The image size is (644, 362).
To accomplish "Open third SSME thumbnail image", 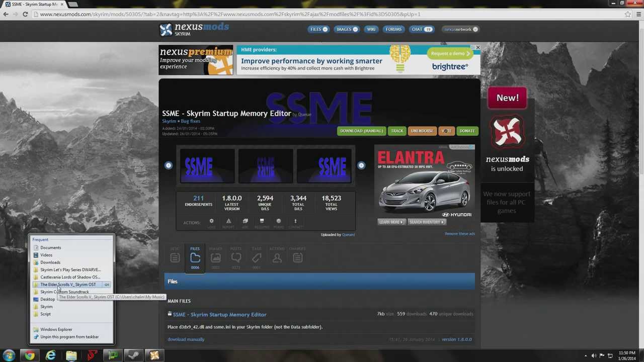I will 324,166.
